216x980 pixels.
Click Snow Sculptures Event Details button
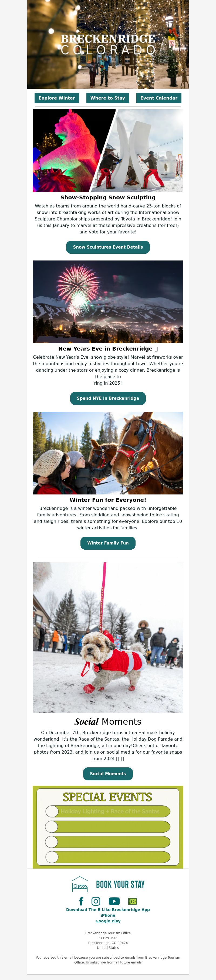click(108, 247)
